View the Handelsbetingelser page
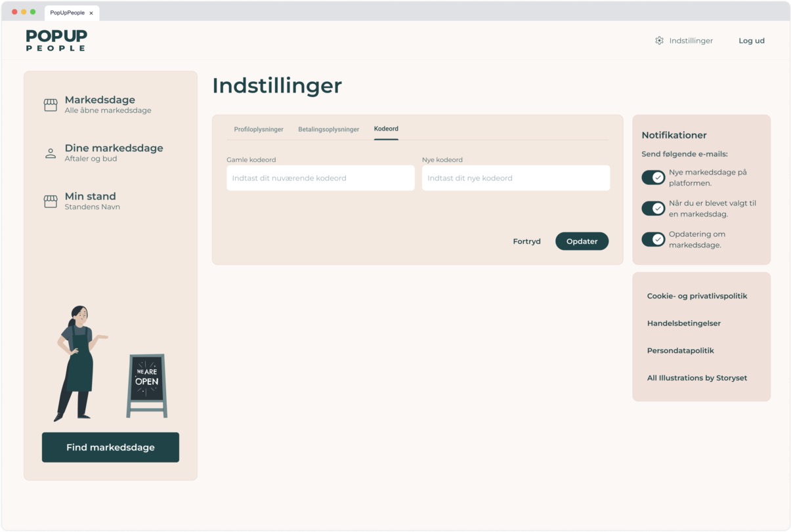Viewport: 791px width, 532px height. point(683,323)
